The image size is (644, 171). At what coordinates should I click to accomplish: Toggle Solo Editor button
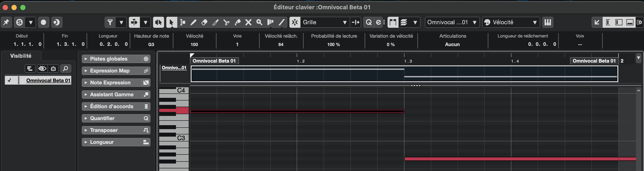click(x=20, y=22)
